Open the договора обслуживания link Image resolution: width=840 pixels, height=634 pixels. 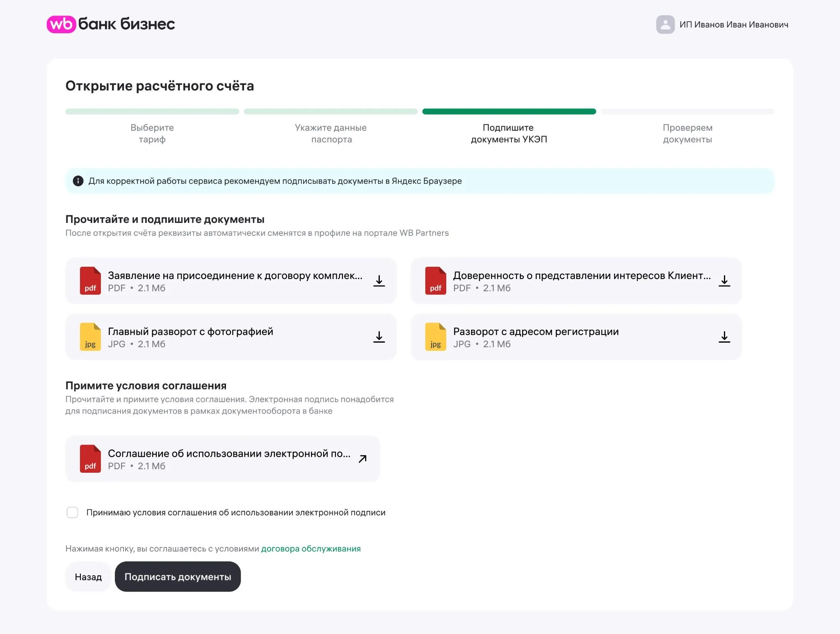coord(311,549)
